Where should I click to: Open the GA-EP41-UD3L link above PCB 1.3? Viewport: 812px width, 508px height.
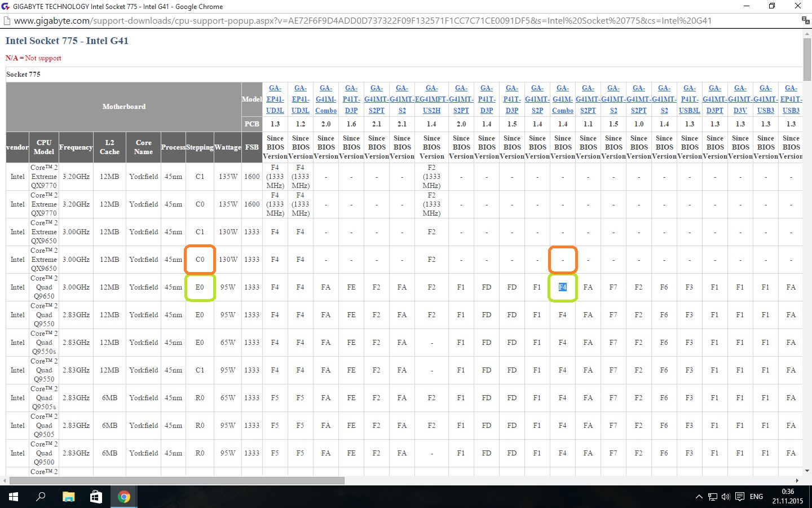275,99
